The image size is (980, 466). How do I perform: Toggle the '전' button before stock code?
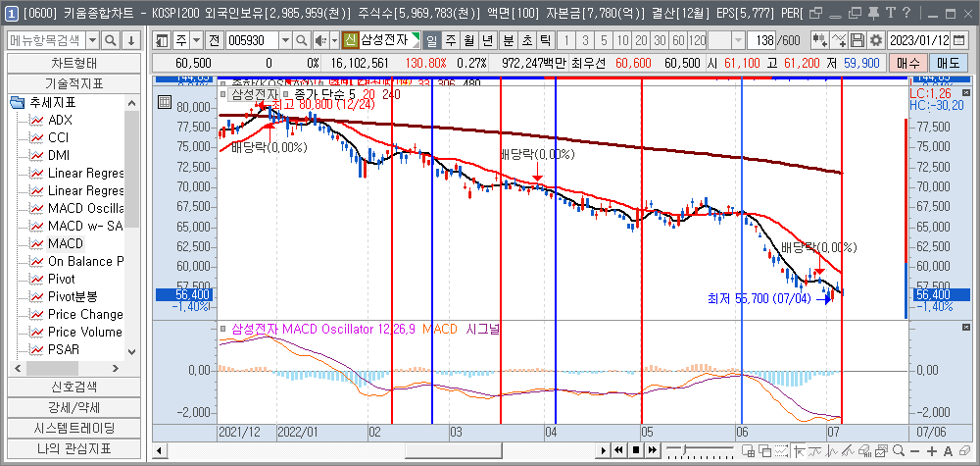tap(215, 40)
